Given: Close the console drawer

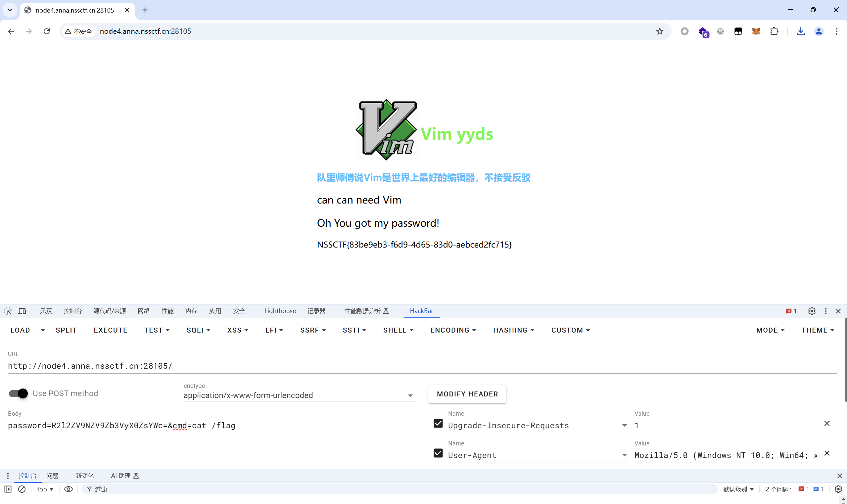Looking at the screenshot, I should (x=839, y=476).
